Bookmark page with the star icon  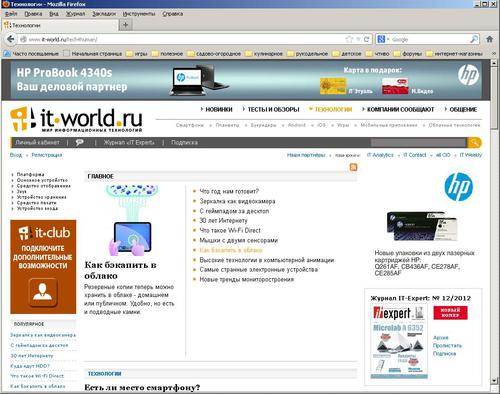(349, 39)
